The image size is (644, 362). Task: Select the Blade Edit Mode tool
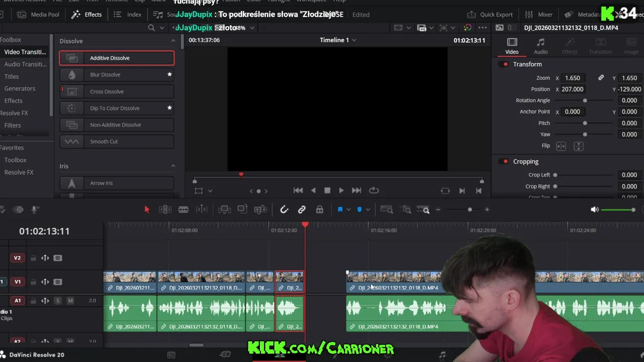201,210
